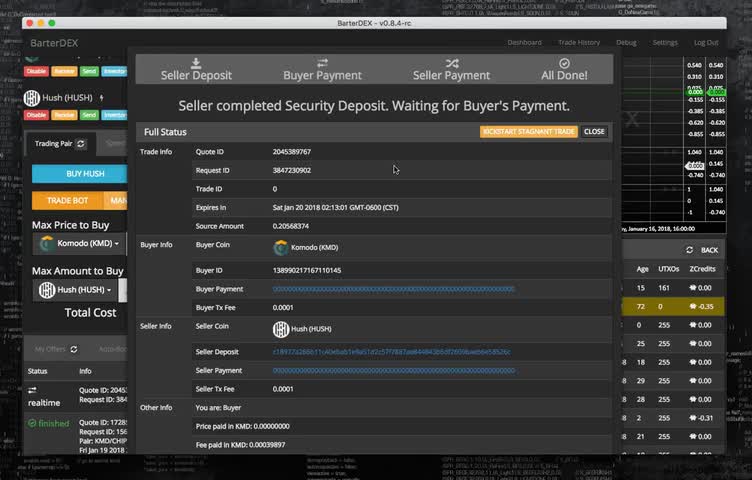The width and height of the screenshot is (752, 480).
Task: Open Trade History from the top navigation
Action: pyautogui.click(x=579, y=43)
